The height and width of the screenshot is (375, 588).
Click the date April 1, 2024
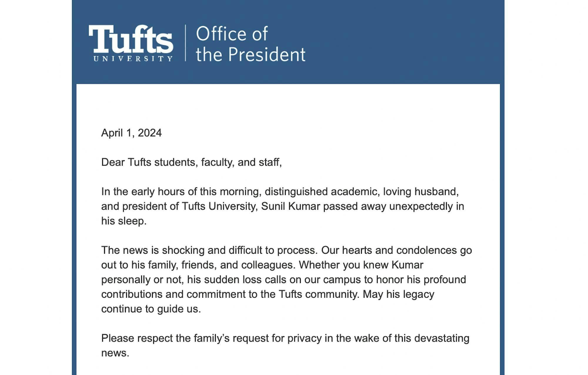(x=131, y=133)
